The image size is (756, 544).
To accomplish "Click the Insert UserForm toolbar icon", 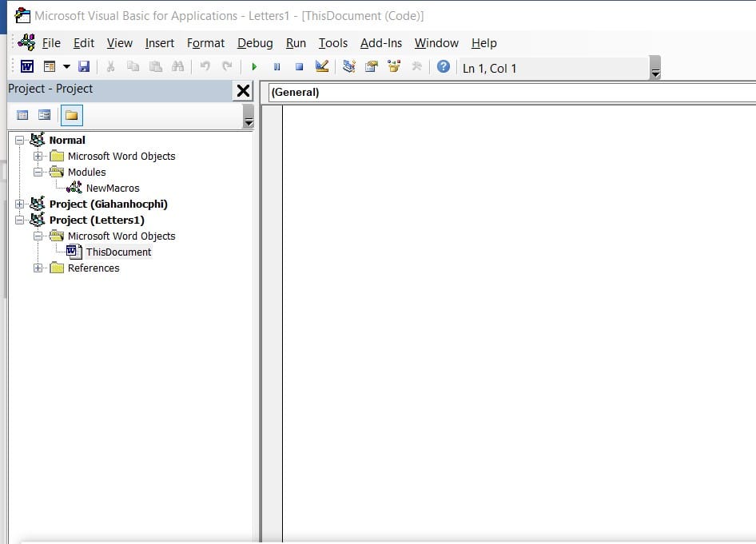I will coord(50,66).
